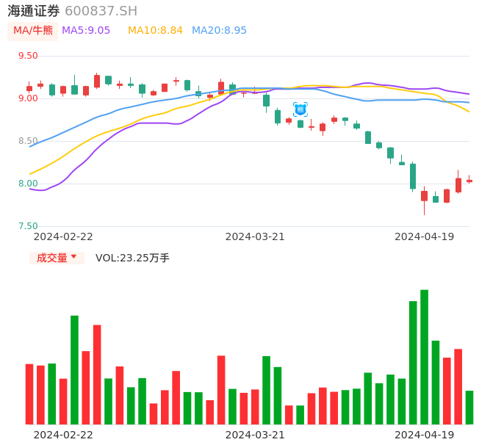Click the tallest green volume bar
Image resolution: width=504 pixels, height=445 pixels.
click(425, 357)
